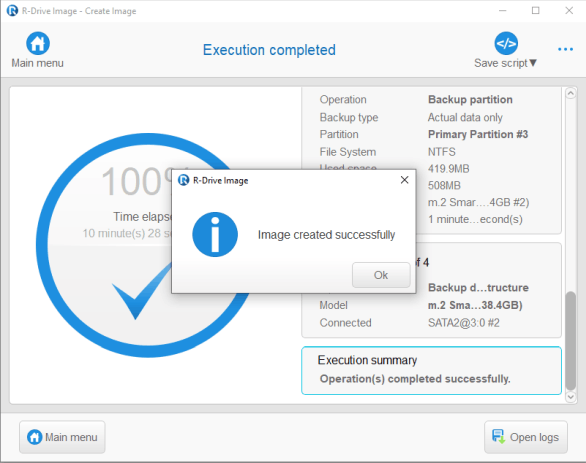Click the blue info icon in dialog
586x463 pixels.
[x=215, y=234]
